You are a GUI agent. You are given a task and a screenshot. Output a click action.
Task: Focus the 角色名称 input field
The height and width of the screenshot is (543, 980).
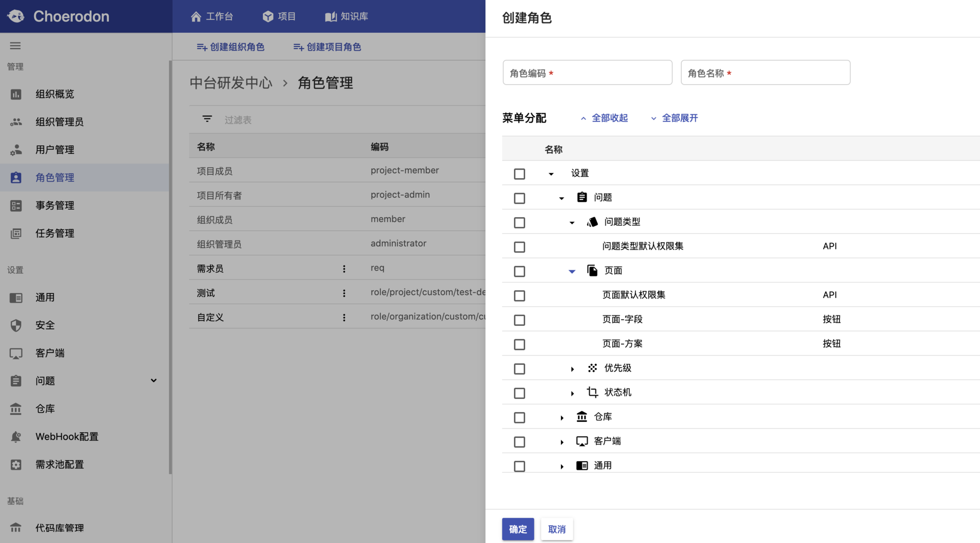766,73
